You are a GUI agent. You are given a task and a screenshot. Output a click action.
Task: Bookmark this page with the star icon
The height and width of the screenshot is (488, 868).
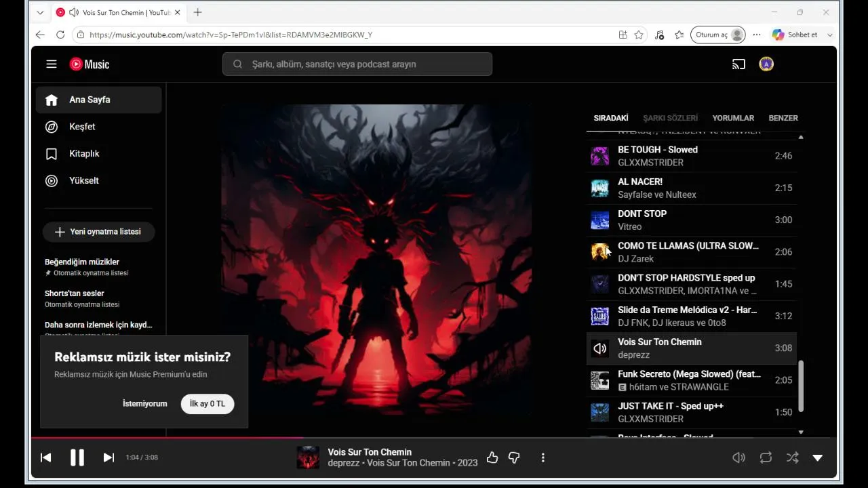coord(639,35)
